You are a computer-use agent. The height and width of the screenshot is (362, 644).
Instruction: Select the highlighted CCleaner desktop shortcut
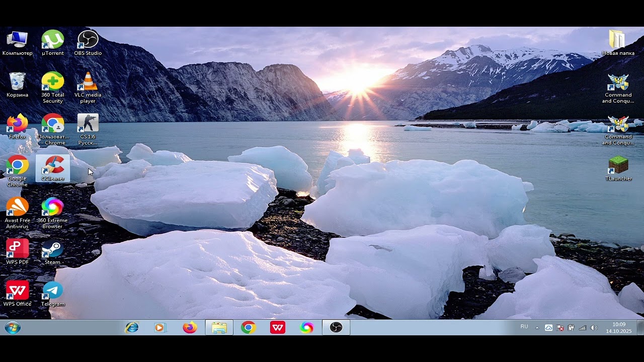tap(53, 168)
